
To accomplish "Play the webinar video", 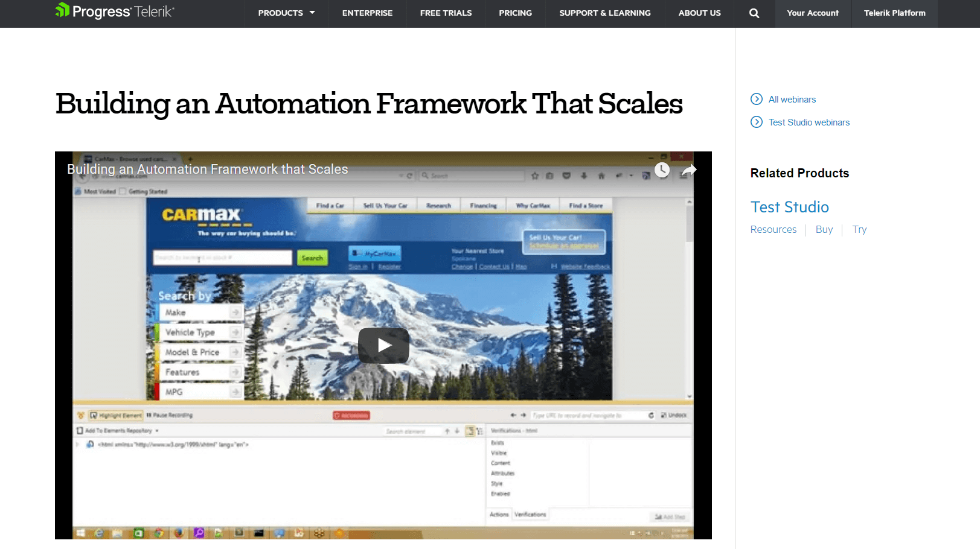I will (x=383, y=345).
